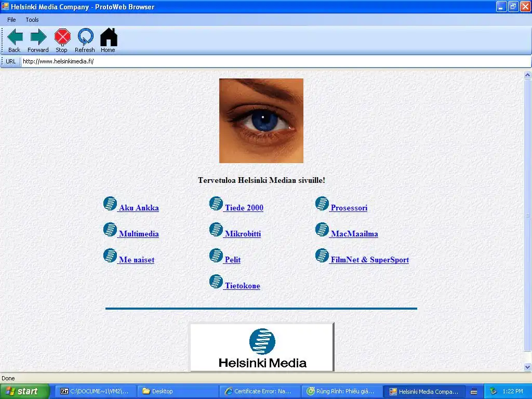
Task: Switch to Certificate Error taskbar window
Action: [260, 391]
